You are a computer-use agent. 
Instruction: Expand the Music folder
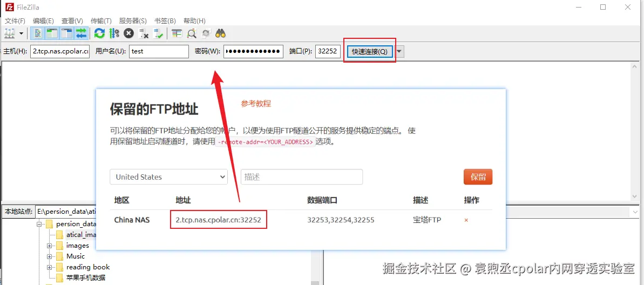49,256
